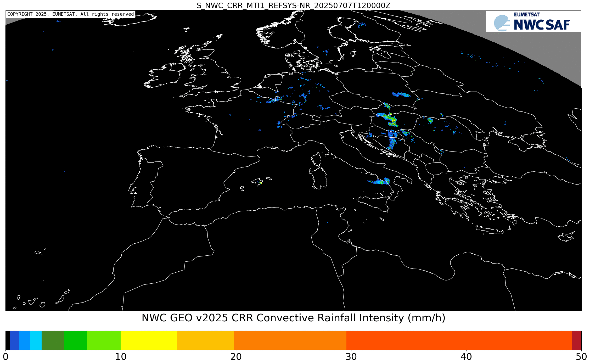
Task: Click the lime green colorbar segment
Action: point(104,340)
